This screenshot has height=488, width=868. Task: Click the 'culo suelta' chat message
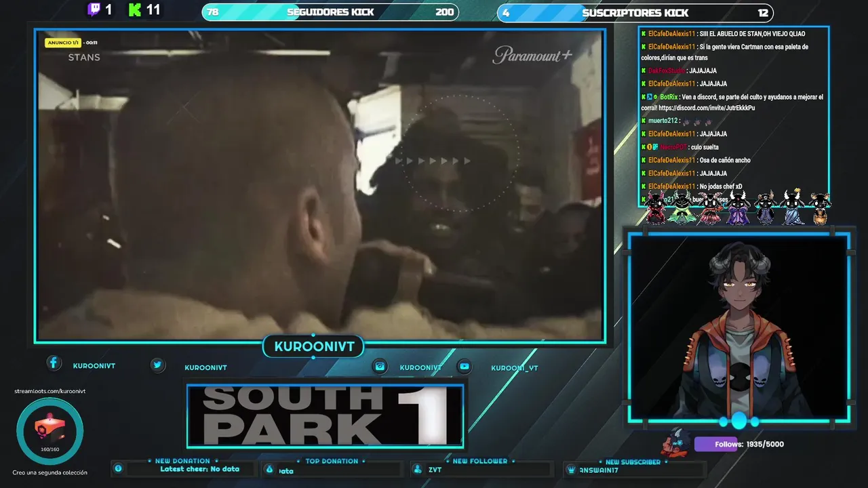(705, 147)
